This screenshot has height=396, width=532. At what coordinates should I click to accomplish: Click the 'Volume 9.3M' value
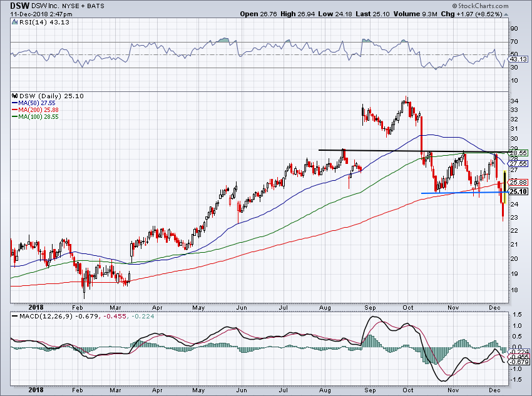(x=416, y=14)
